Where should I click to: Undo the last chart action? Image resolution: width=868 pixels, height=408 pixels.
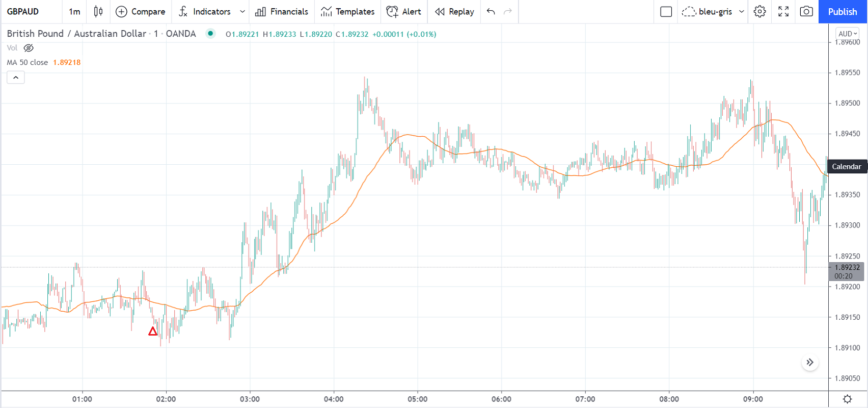[x=491, y=12]
